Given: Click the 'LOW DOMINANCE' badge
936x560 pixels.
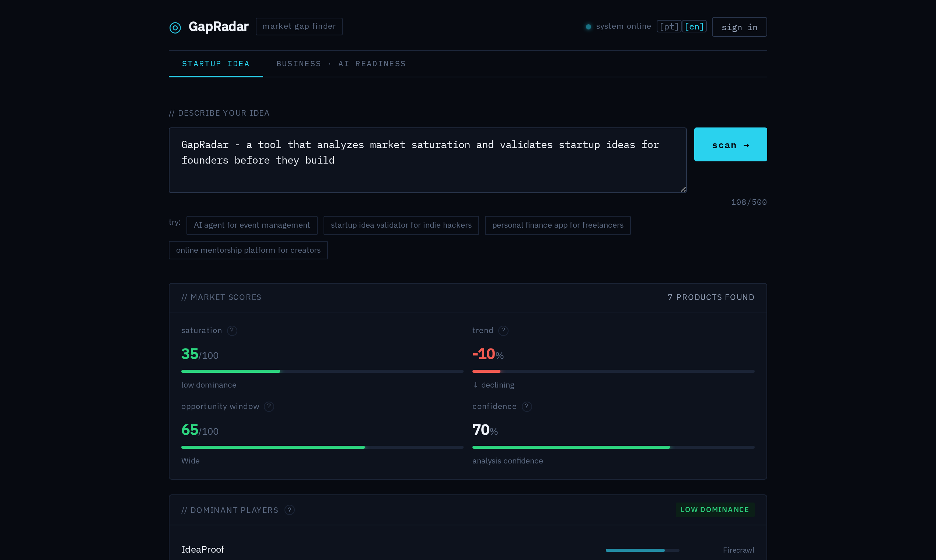Looking at the screenshot, I should 715,510.
